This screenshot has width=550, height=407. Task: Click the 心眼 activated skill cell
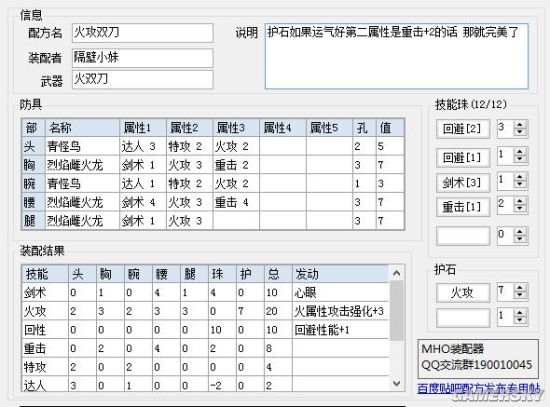[x=341, y=292]
